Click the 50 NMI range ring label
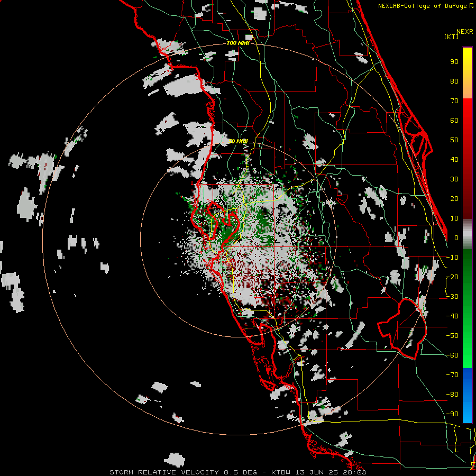 click(237, 141)
